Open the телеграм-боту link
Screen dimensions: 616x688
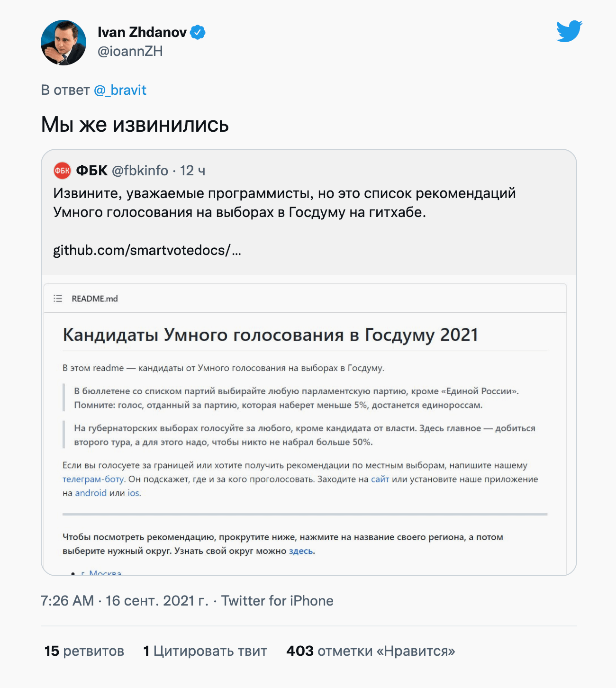[93, 479]
